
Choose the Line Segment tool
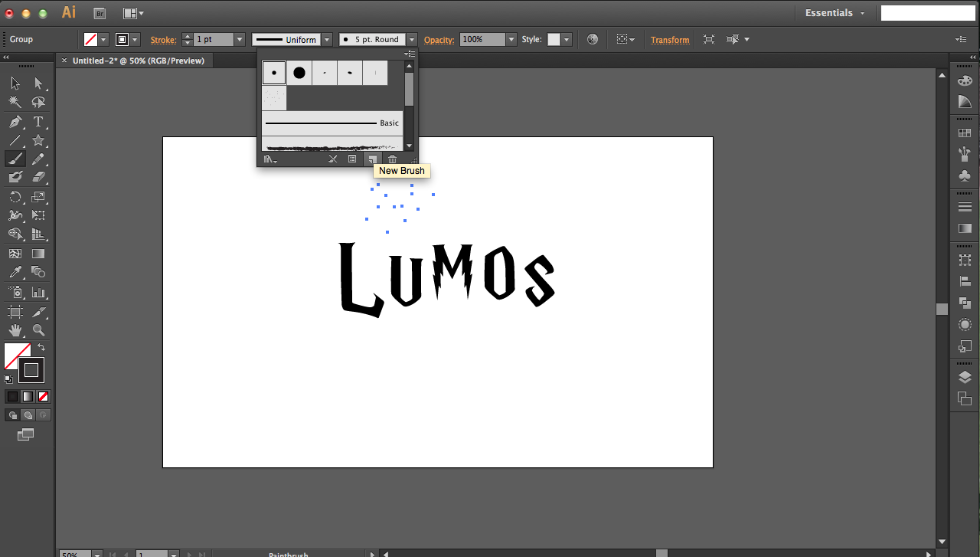pyautogui.click(x=15, y=140)
